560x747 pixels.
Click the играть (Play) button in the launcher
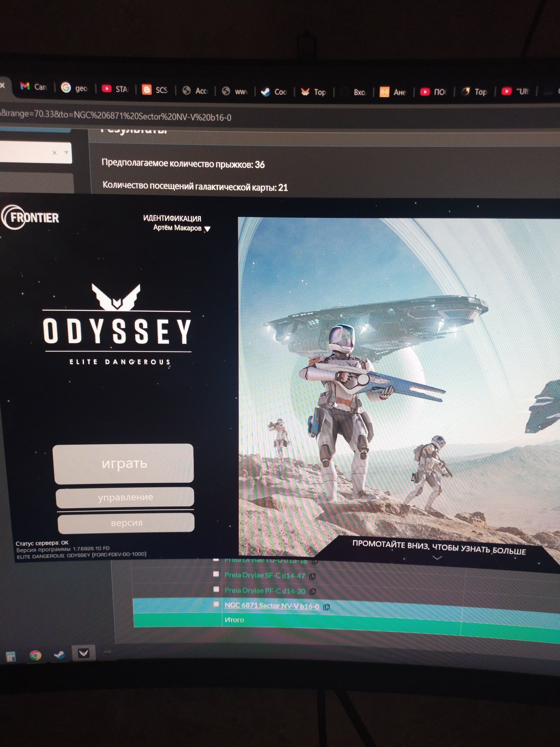click(123, 463)
